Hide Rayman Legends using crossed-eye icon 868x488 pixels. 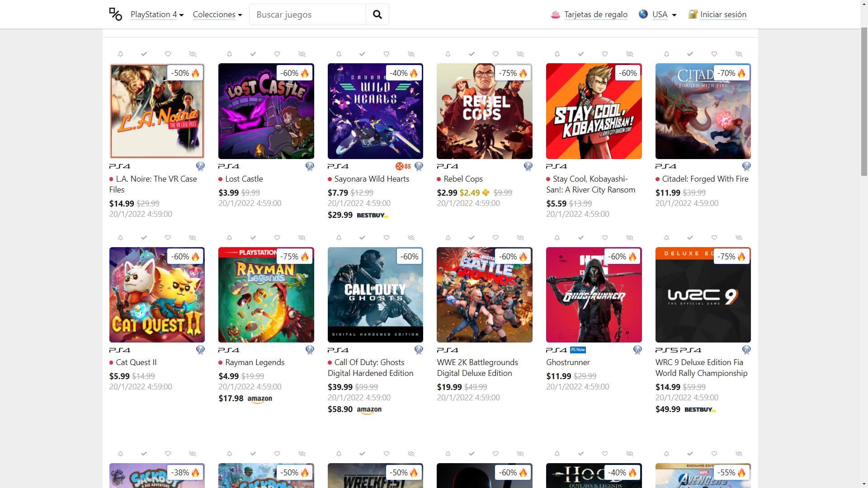point(302,238)
